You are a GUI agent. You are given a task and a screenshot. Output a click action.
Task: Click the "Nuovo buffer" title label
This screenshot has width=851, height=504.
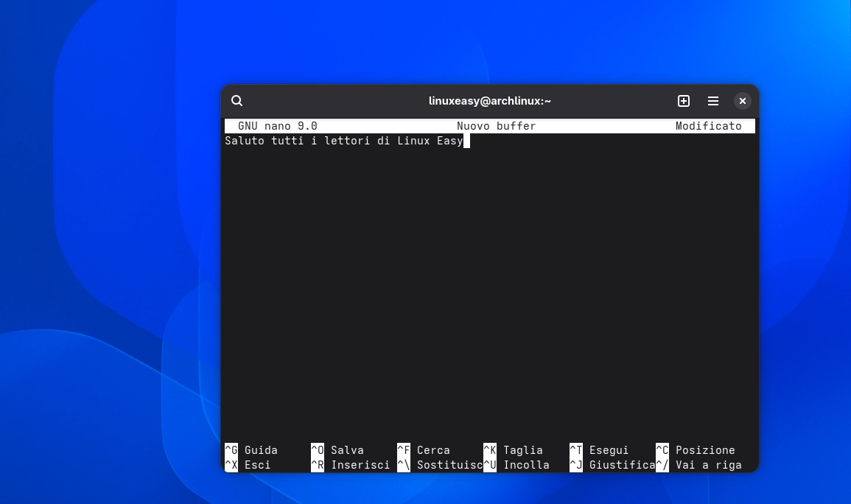(496, 126)
